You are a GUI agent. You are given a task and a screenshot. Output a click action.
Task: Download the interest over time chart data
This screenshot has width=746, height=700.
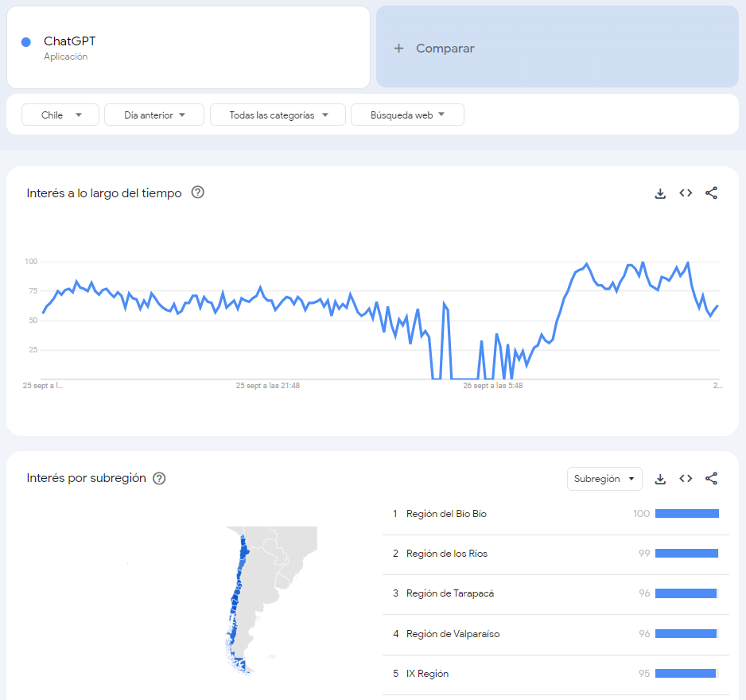(660, 193)
